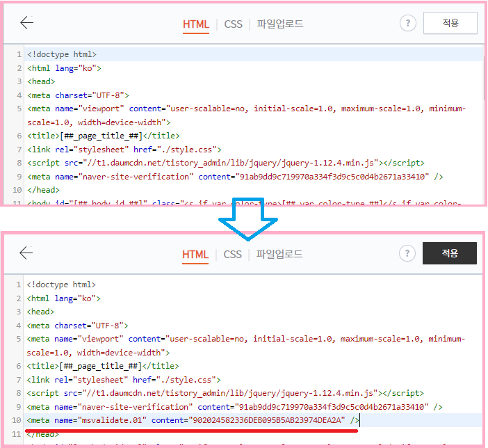Click the page_title line in the top editor
Viewport: 488px width, 448px height.
tap(104, 136)
